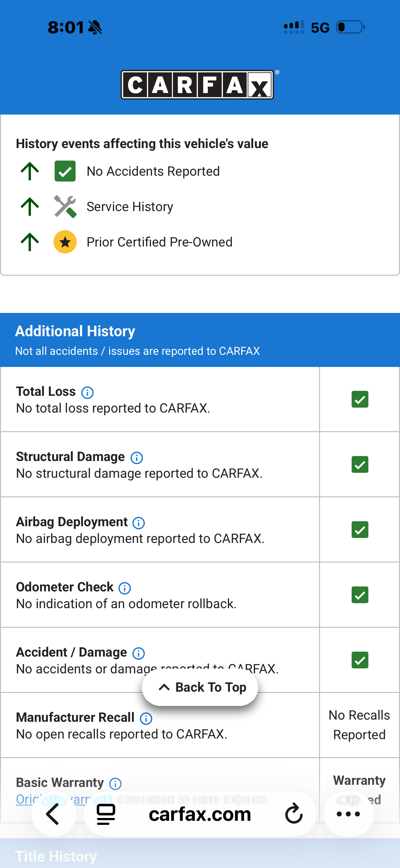Image resolution: width=400 pixels, height=868 pixels.
Task: Tap Airbag Deployment green checkmark
Action: pyautogui.click(x=360, y=530)
